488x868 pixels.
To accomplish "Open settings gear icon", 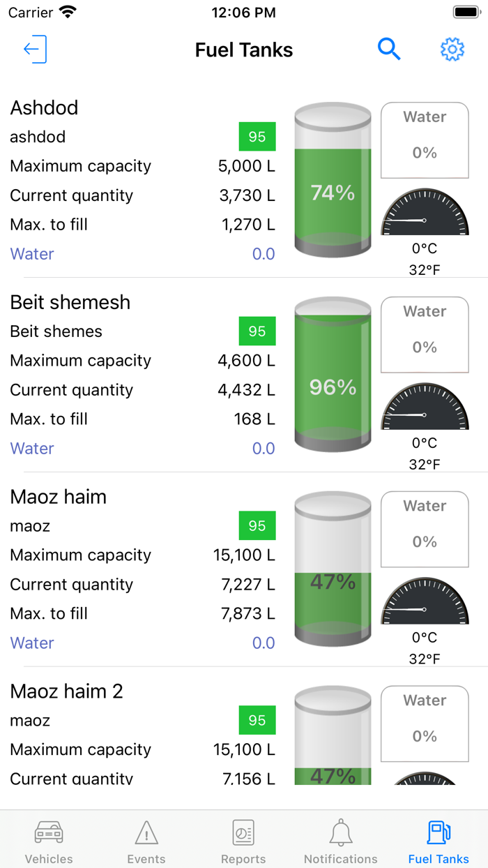I will (x=452, y=49).
